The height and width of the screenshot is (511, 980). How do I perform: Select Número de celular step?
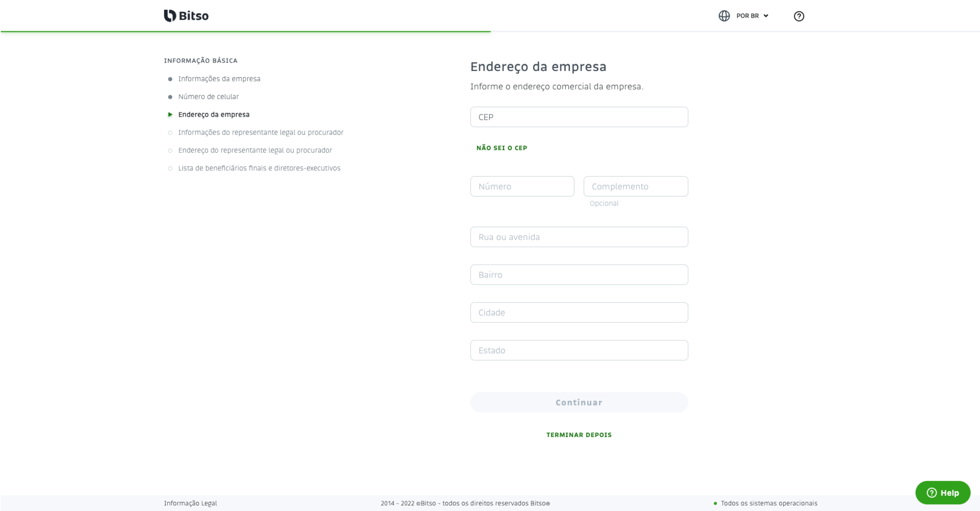tap(208, 97)
